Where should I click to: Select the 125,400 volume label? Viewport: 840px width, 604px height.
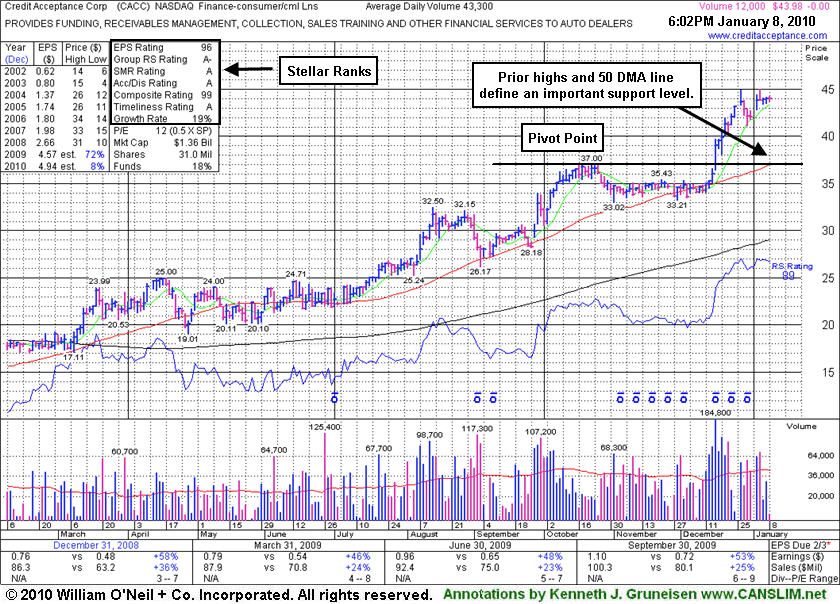pyautogui.click(x=325, y=427)
